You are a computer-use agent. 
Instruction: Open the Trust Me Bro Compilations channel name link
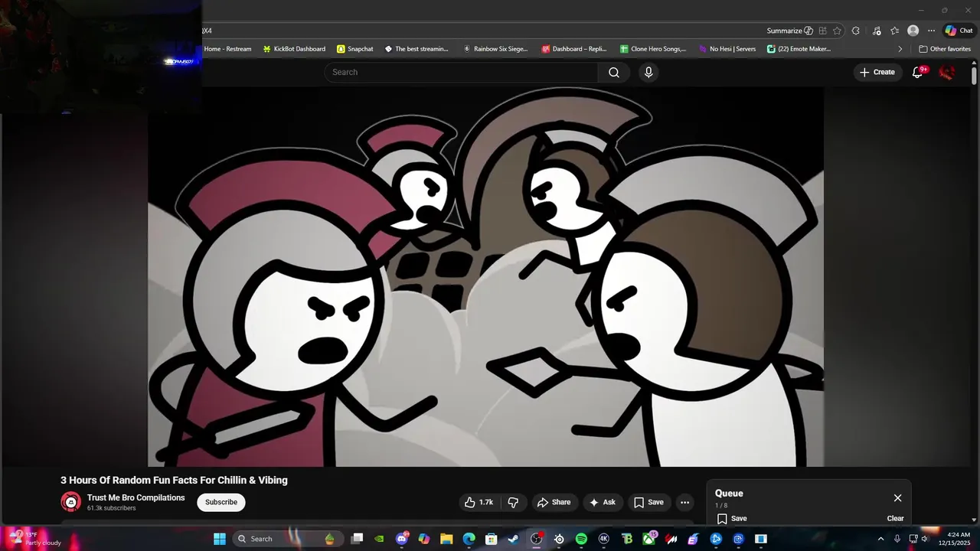(136, 497)
